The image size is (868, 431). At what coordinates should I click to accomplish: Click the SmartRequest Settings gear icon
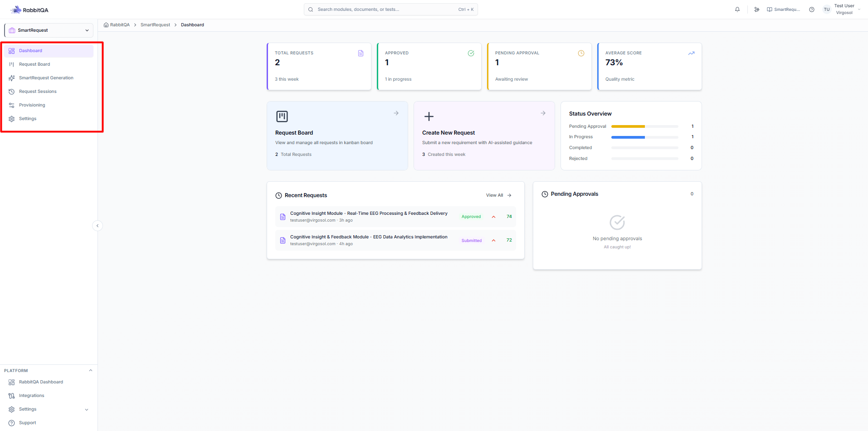click(x=12, y=119)
